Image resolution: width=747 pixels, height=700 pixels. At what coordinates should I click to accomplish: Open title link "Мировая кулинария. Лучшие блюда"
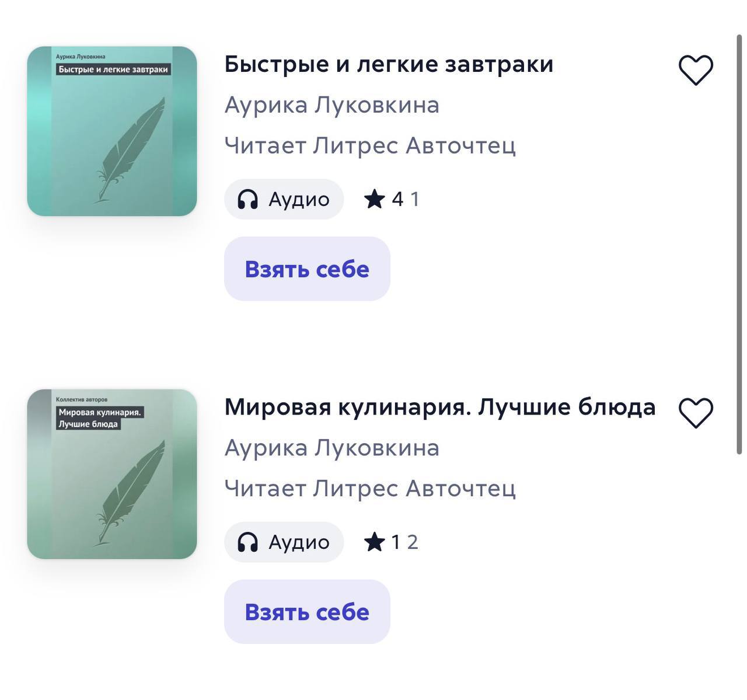tap(440, 407)
